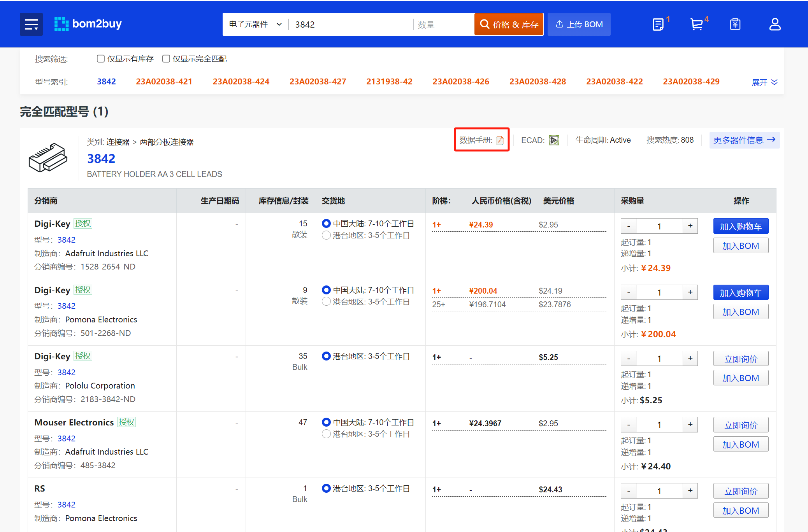Check 仅显示完全匹配 filter

click(x=166, y=59)
